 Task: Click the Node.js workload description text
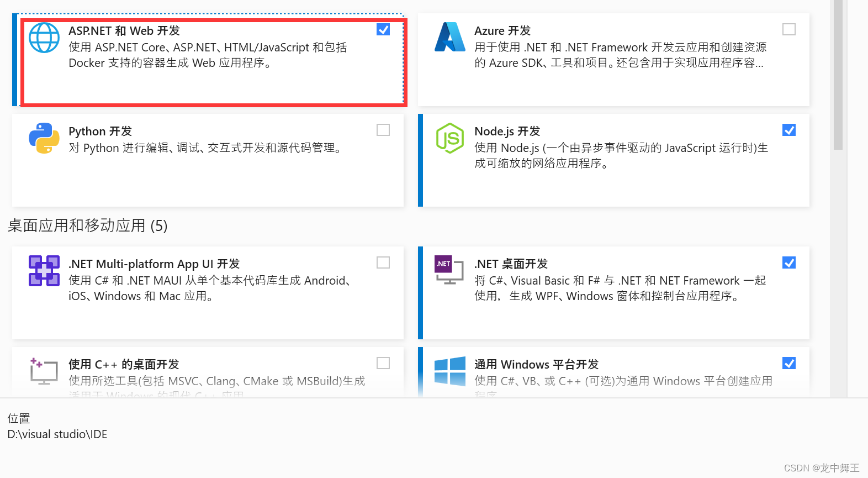pyautogui.click(x=621, y=156)
